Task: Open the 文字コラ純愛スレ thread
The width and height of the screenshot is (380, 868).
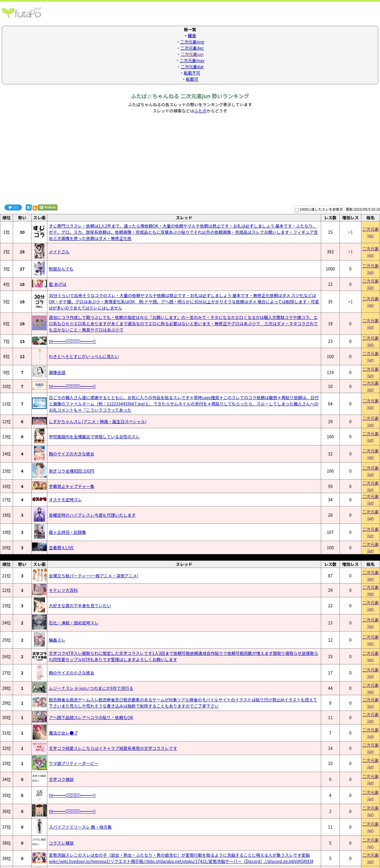Action: 113,748
